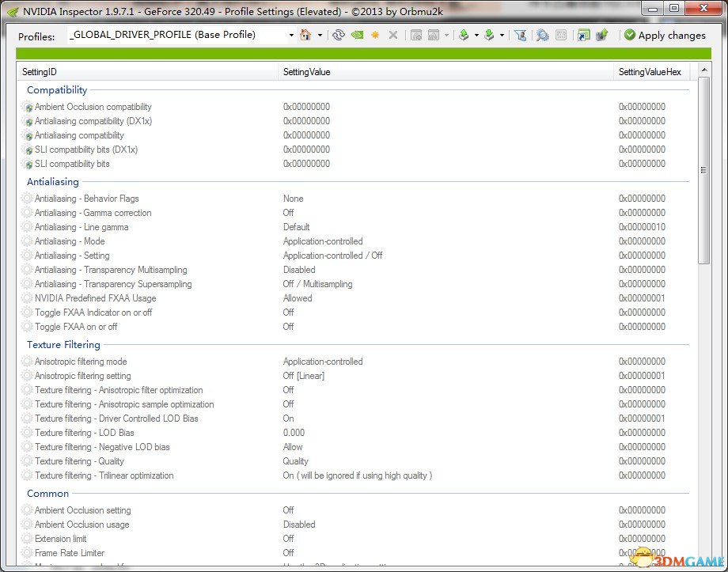Sort by the SettingID column header
Screen dimensions: 728x572
pos(148,72)
